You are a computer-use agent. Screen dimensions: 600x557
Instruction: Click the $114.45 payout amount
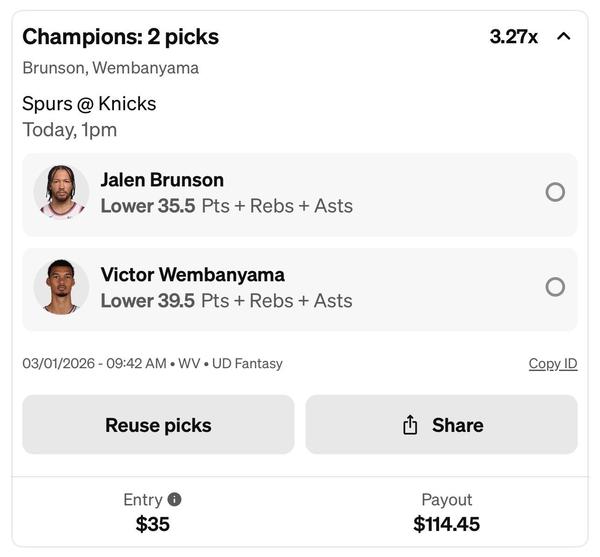coord(446,524)
